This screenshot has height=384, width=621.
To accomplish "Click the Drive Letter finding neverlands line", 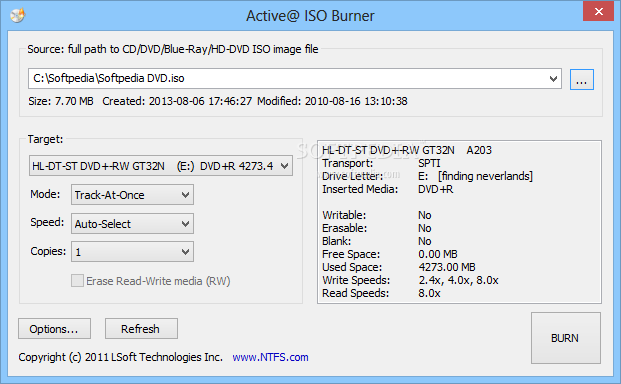I will click(x=428, y=176).
